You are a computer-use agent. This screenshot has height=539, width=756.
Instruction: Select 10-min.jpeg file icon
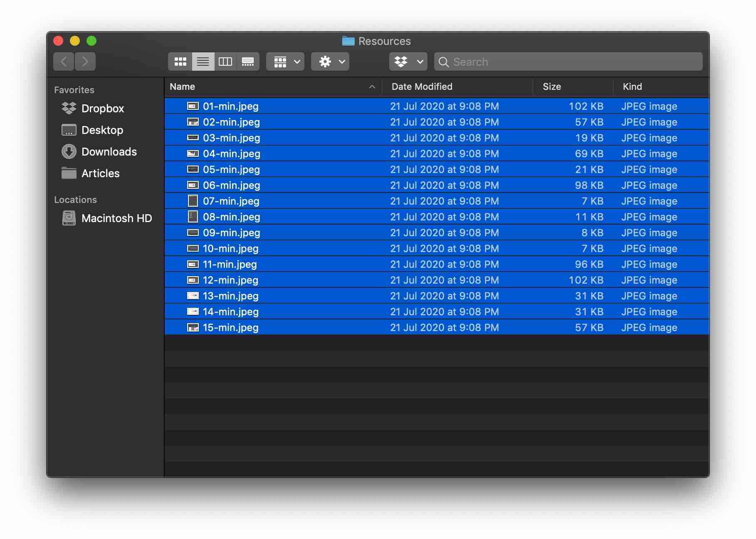[193, 248]
